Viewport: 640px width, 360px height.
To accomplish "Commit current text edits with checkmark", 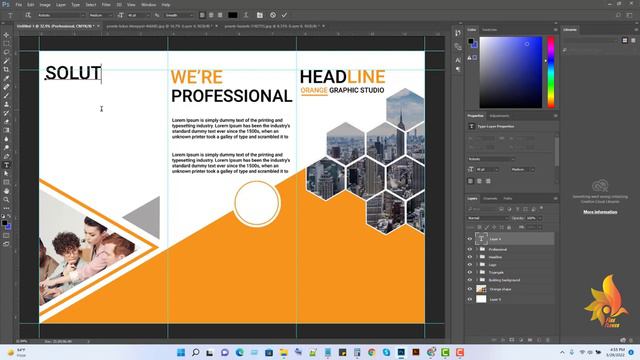I will click(x=284, y=15).
